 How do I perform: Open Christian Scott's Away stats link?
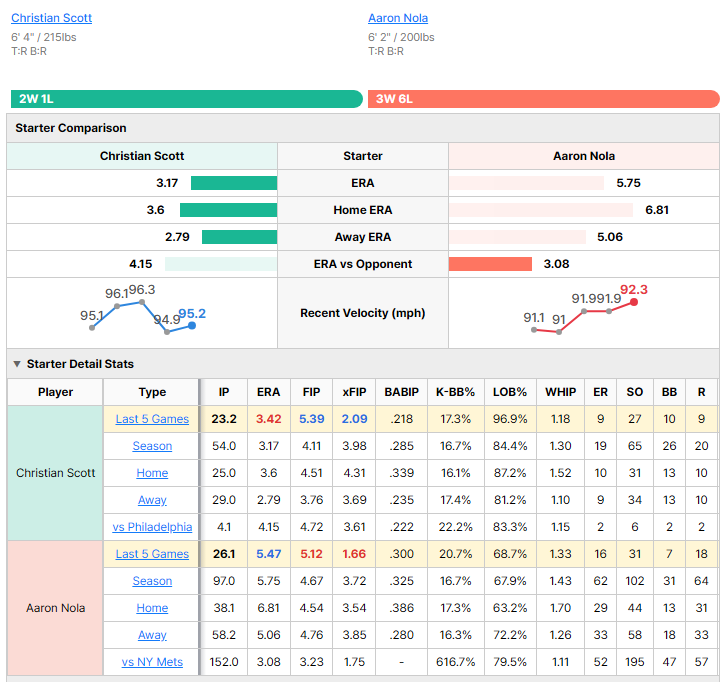click(152, 500)
